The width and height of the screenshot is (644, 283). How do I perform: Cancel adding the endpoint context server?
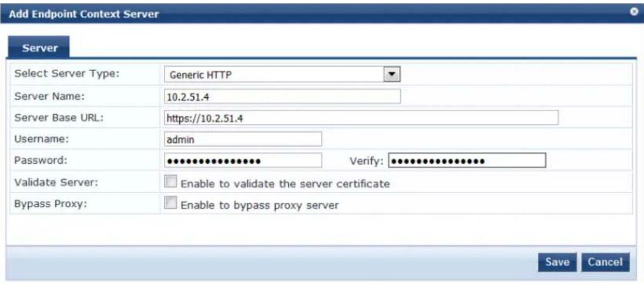click(605, 262)
